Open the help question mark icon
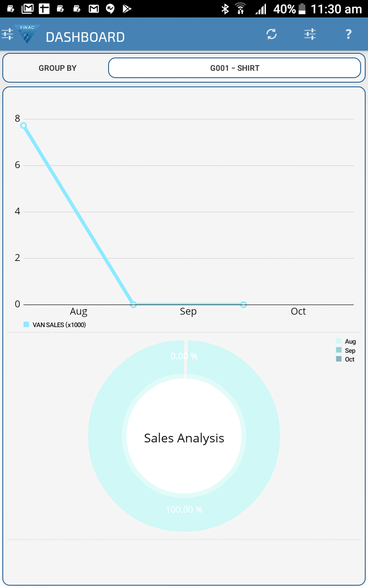The height and width of the screenshot is (588, 368). tap(348, 34)
